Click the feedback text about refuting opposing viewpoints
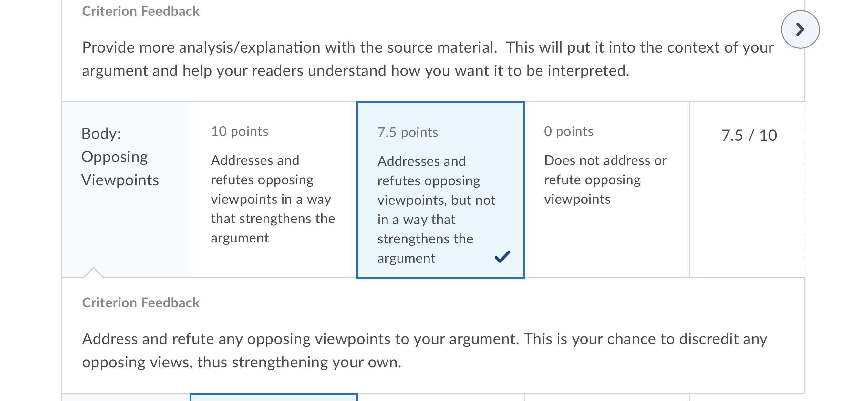The image size is (868, 401). 425,350
